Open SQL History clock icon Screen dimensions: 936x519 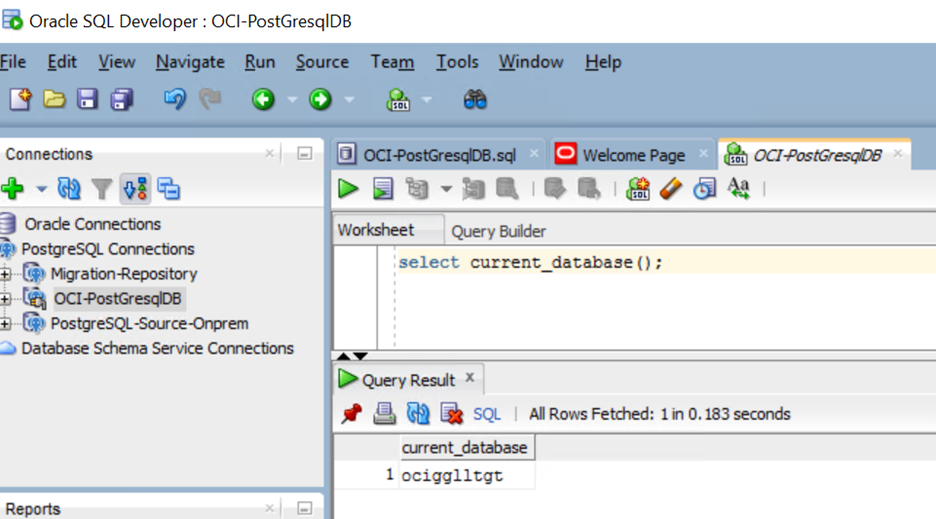[704, 189]
